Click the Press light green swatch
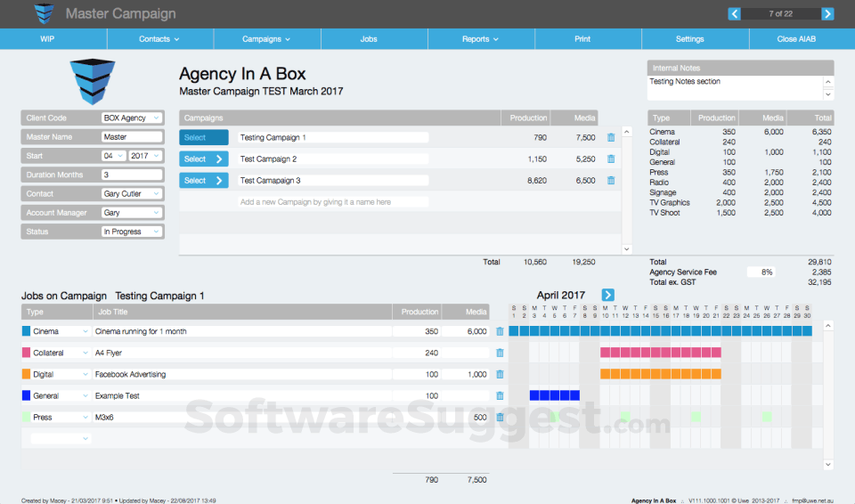Screen dimensions: 855x504 (x=26, y=418)
